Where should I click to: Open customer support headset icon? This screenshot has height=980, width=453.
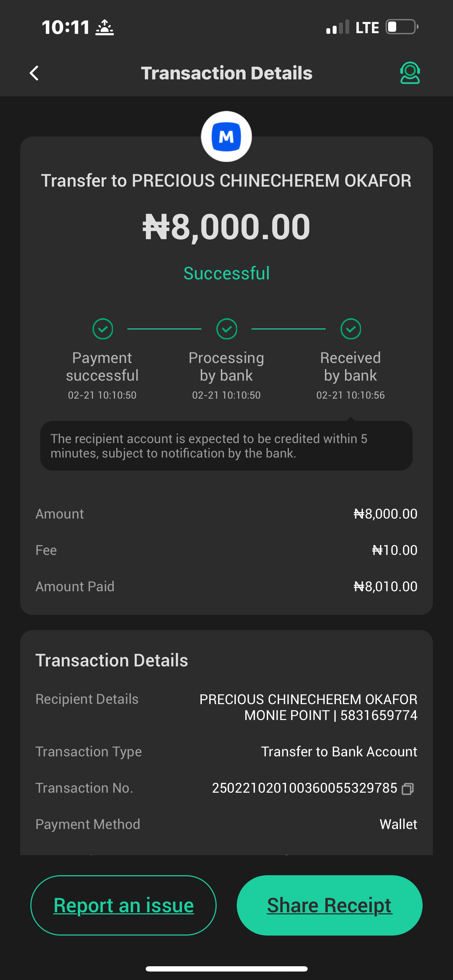point(410,73)
